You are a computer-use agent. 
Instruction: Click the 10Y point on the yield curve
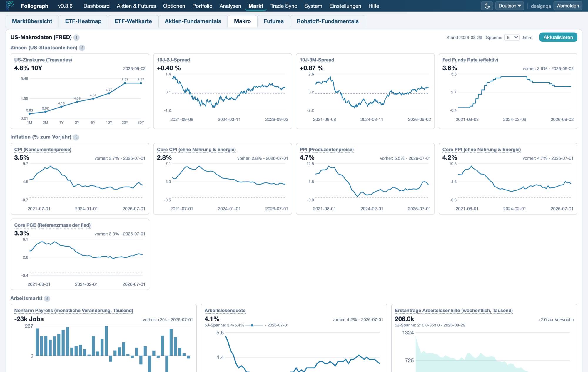(109, 93)
